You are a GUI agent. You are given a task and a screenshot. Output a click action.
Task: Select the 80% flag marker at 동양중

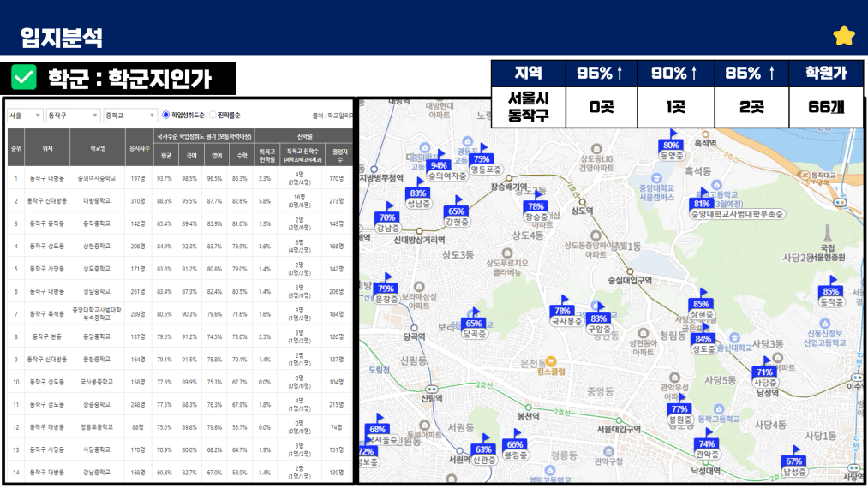pos(670,145)
